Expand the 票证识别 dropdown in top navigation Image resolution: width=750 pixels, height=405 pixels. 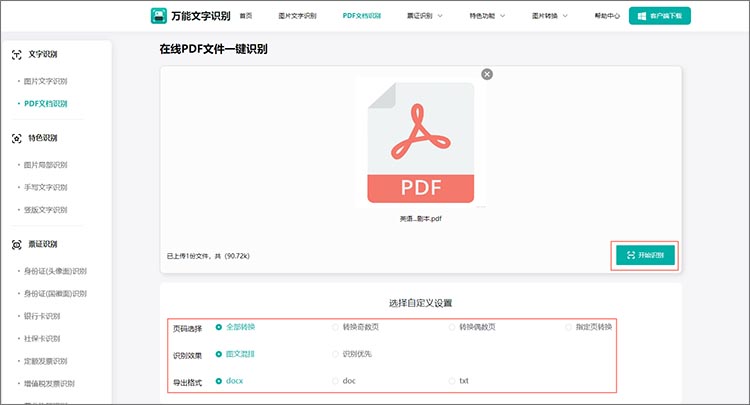coord(425,16)
